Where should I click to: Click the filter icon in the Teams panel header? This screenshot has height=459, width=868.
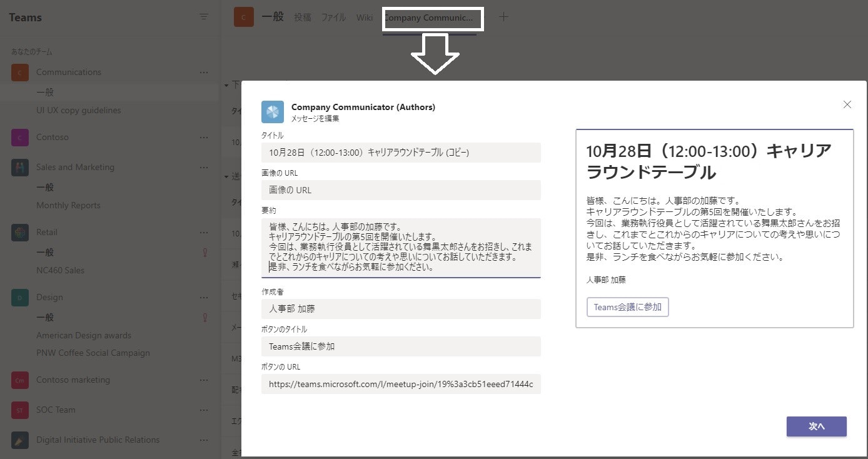click(203, 17)
